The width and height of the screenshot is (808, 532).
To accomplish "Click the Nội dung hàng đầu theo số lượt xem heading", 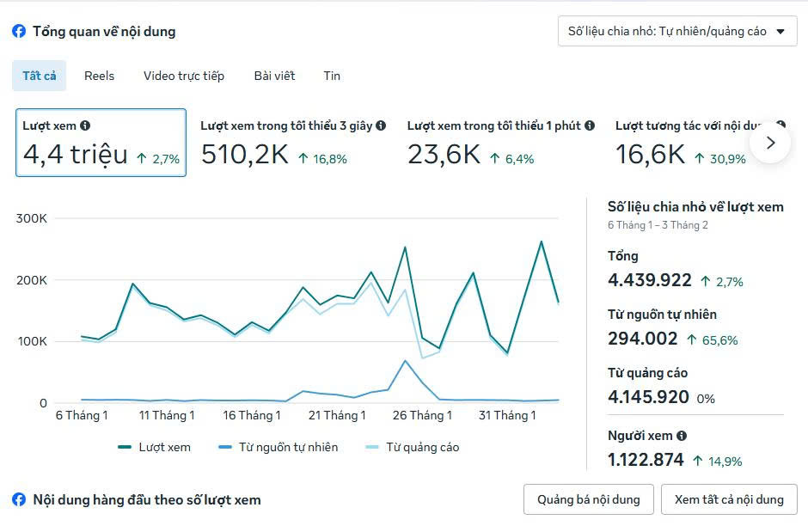I will 147,499.
